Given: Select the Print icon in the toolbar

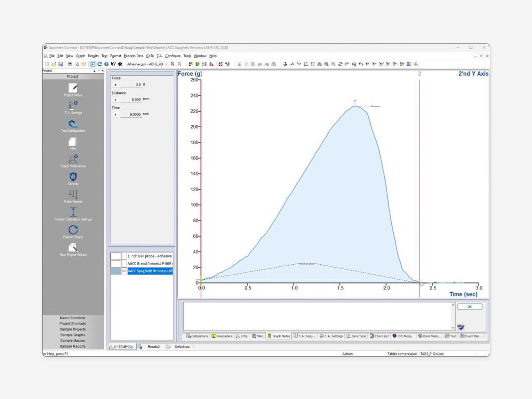Looking at the screenshot, I should (70, 64).
